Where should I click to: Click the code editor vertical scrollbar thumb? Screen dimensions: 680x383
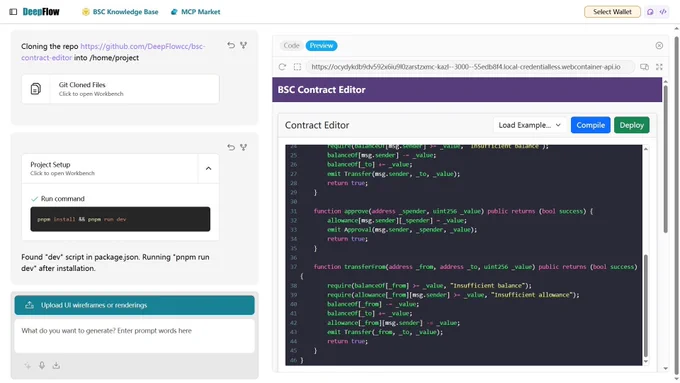coord(646,305)
